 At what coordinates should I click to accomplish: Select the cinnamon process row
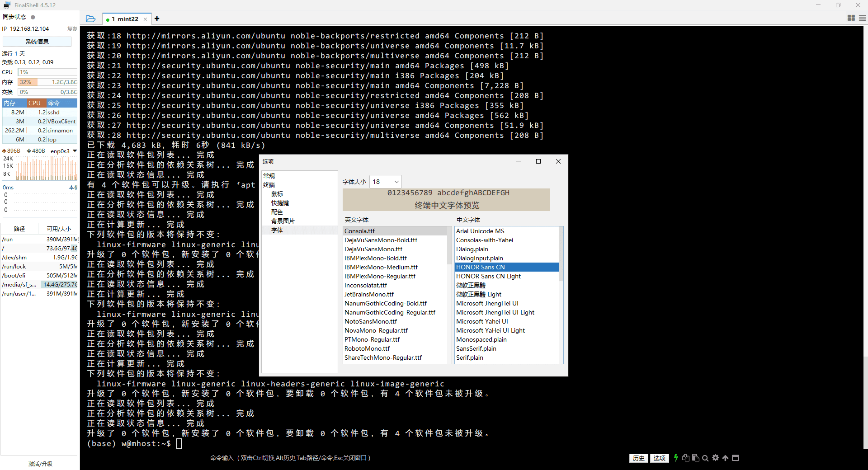click(x=40, y=130)
